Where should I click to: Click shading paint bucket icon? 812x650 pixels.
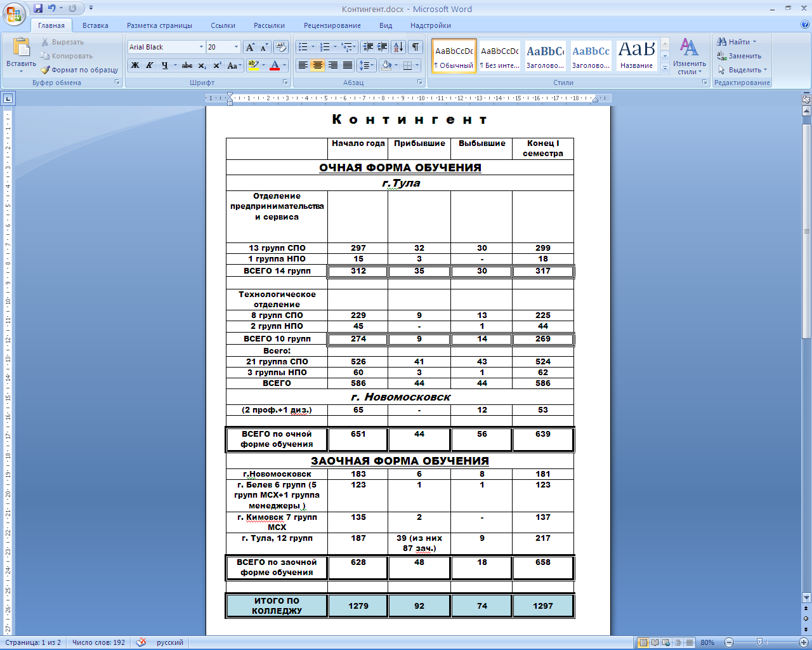pyautogui.click(x=386, y=65)
